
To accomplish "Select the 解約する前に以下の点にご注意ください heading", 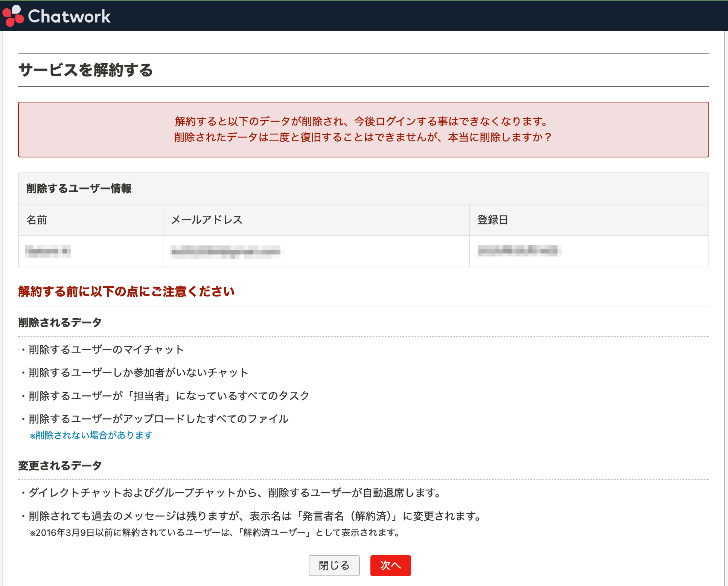I will [x=126, y=291].
